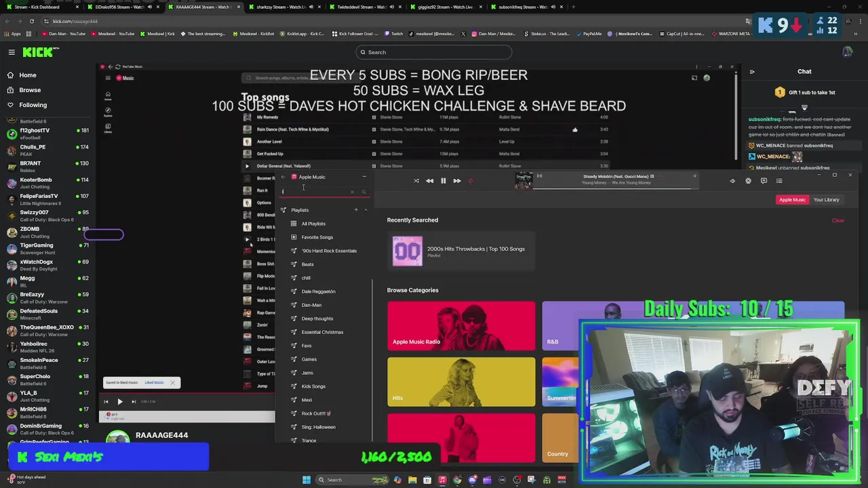Expand gift sub leaderboard chevron in chat
The width and height of the screenshot is (868, 488).
click(x=804, y=107)
